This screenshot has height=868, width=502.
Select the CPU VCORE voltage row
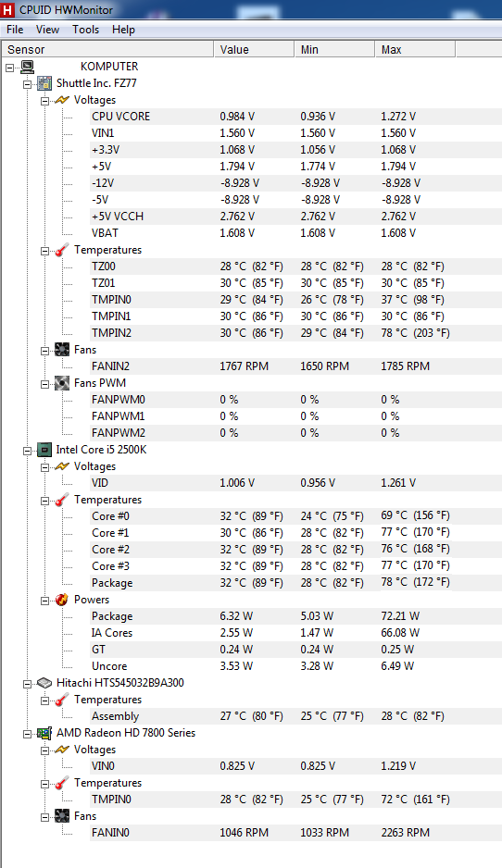[x=295, y=117]
